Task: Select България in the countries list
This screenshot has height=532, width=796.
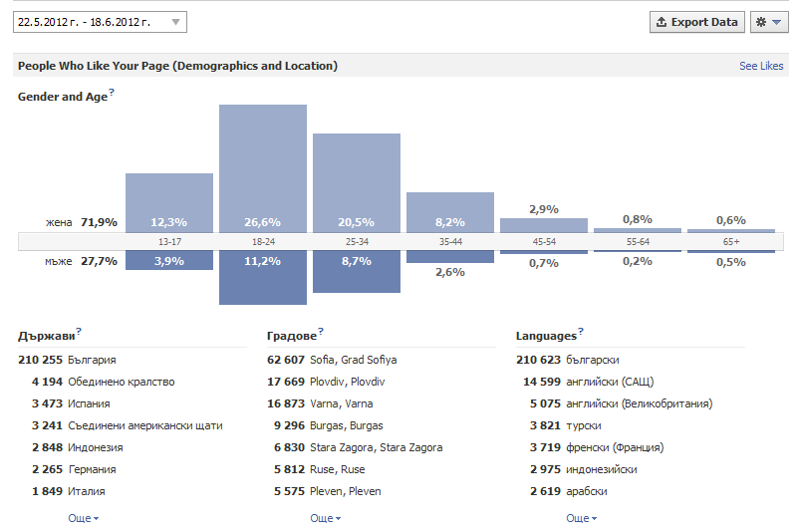Action: coord(92,360)
